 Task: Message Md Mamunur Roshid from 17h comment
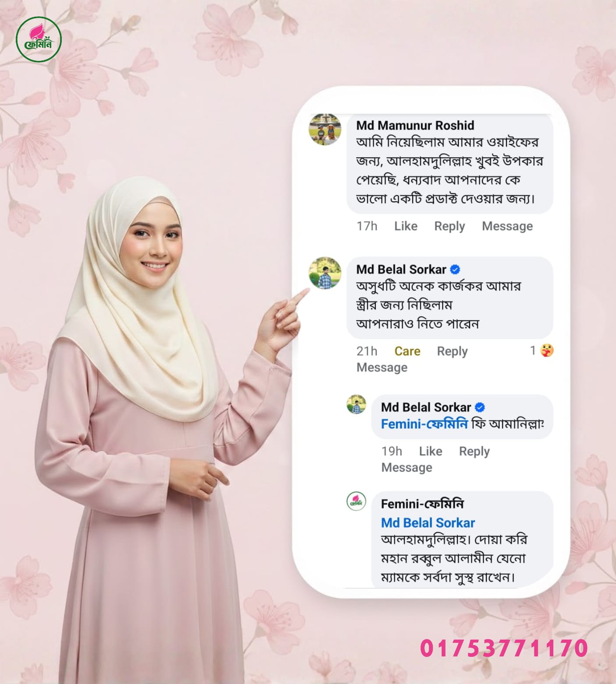(507, 226)
